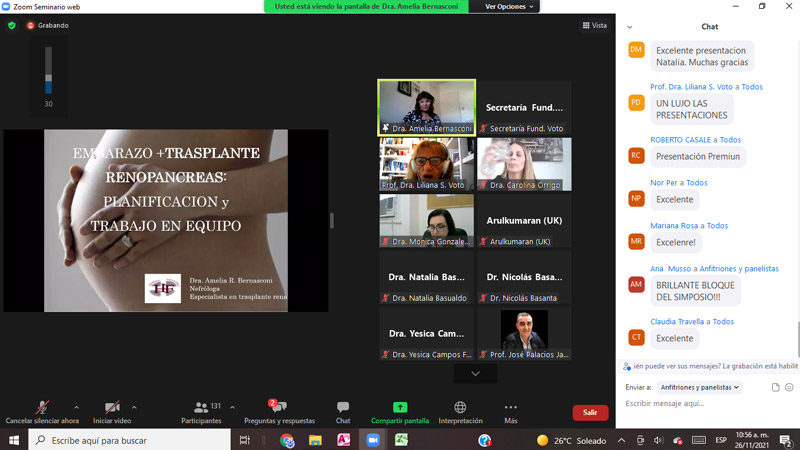Viewport: 800px width, 450px height.
Task: Open the Más options menu
Action: 511,411
